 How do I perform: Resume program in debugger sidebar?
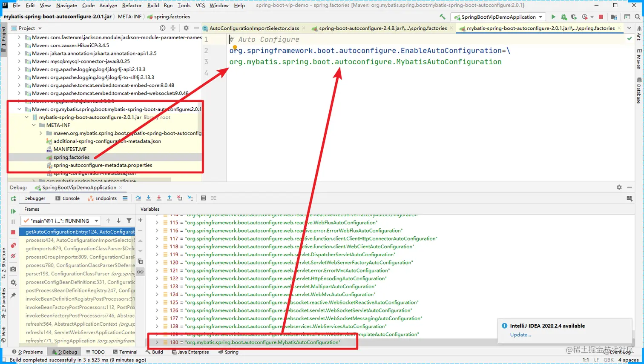13,211
